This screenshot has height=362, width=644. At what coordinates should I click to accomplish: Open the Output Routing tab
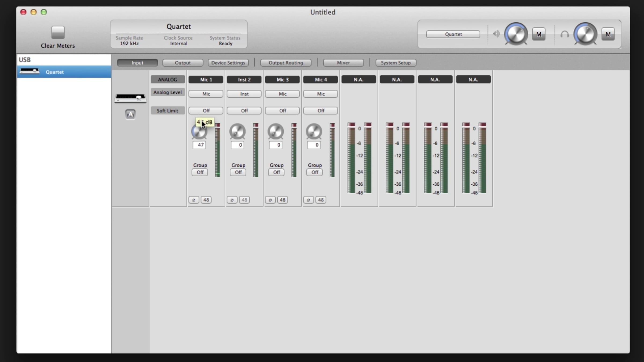(286, 63)
